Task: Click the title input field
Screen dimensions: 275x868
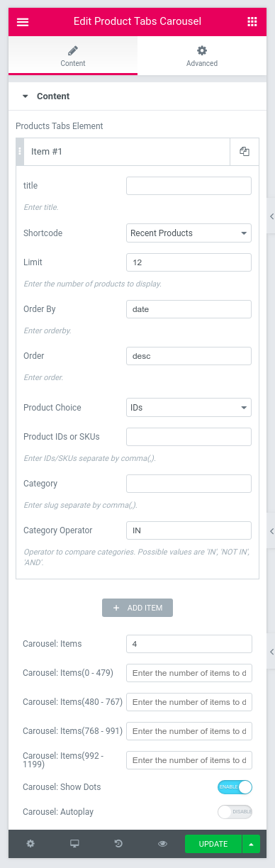Action: (189, 186)
